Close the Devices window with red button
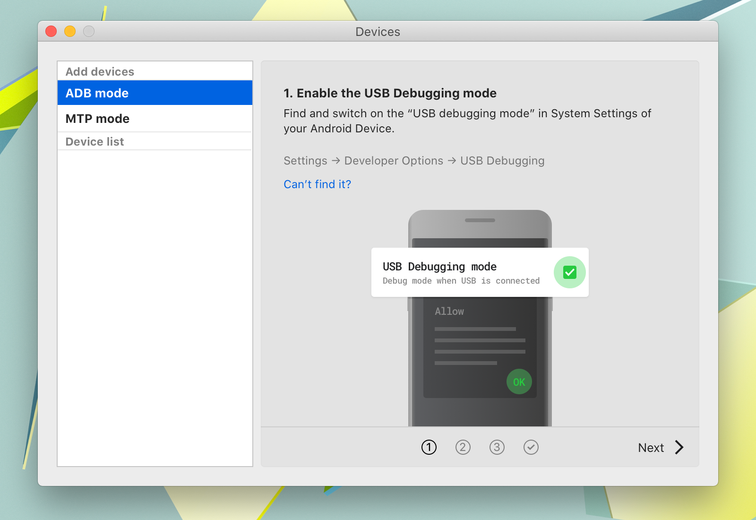Screen dimensions: 756x520 click(51, 31)
